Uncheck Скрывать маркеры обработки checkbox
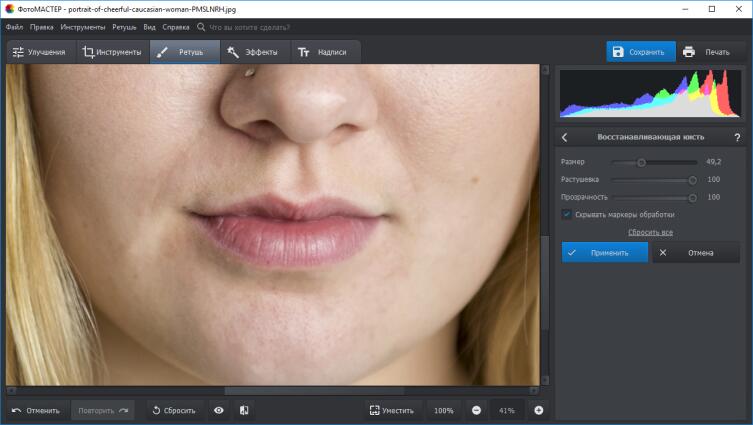The height and width of the screenshot is (425, 753). (x=567, y=214)
